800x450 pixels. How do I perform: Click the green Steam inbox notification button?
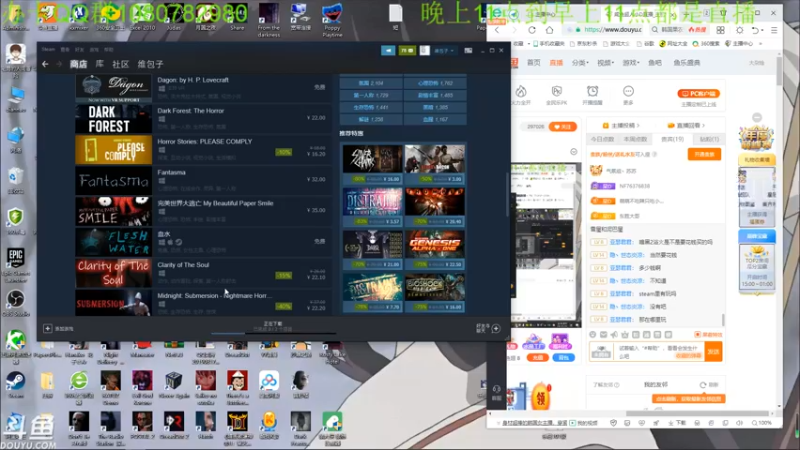[x=407, y=51]
